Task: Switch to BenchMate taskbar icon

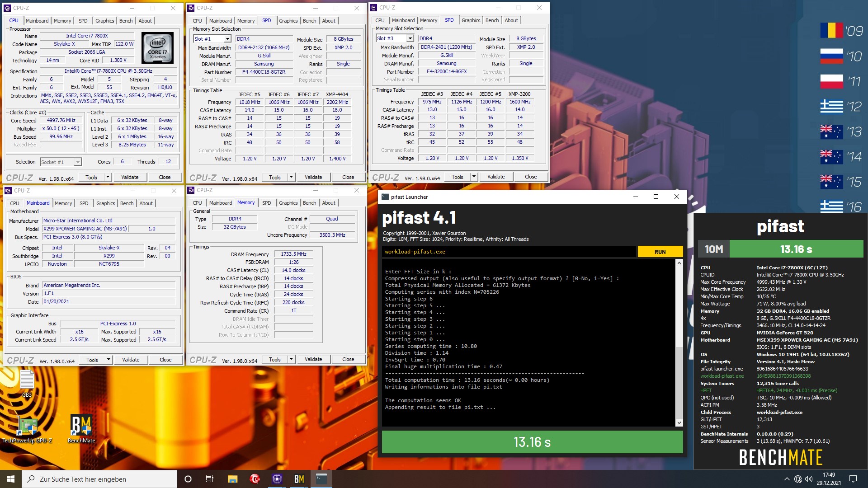Action: 299,479
